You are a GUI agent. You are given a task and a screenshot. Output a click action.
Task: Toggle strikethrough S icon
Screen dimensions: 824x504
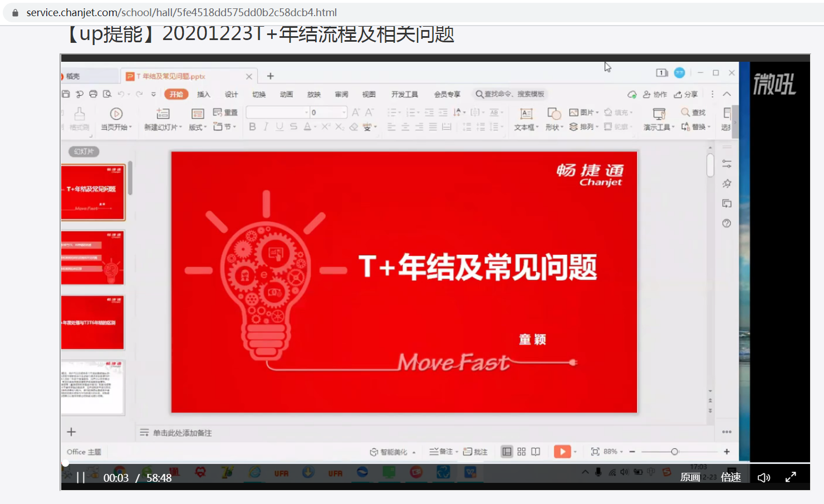(x=293, y=127)
